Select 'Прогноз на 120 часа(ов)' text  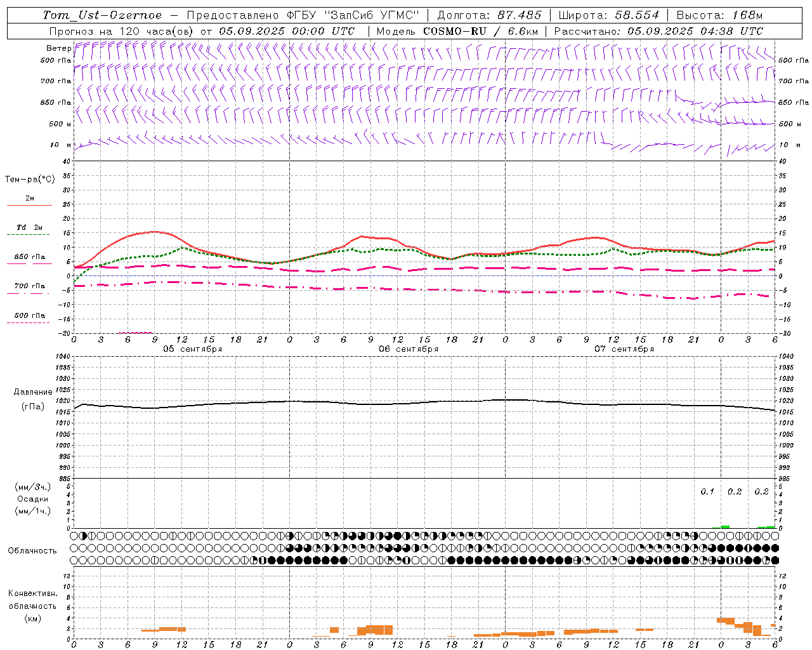(x=122, y=31)
